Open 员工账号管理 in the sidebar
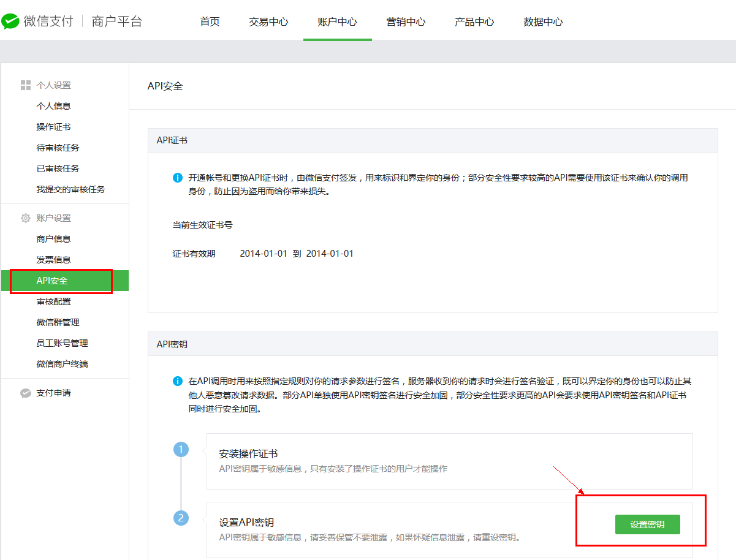The width and height of the screenshot is (736, 560). pyautogui.click(x=62, y=343)
